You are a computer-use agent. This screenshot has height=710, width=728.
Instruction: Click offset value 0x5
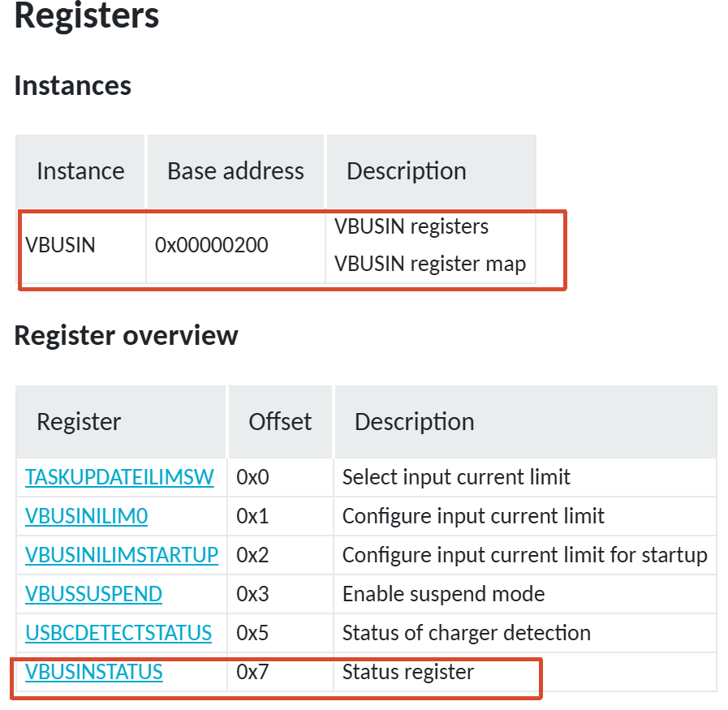coord(252,633)
